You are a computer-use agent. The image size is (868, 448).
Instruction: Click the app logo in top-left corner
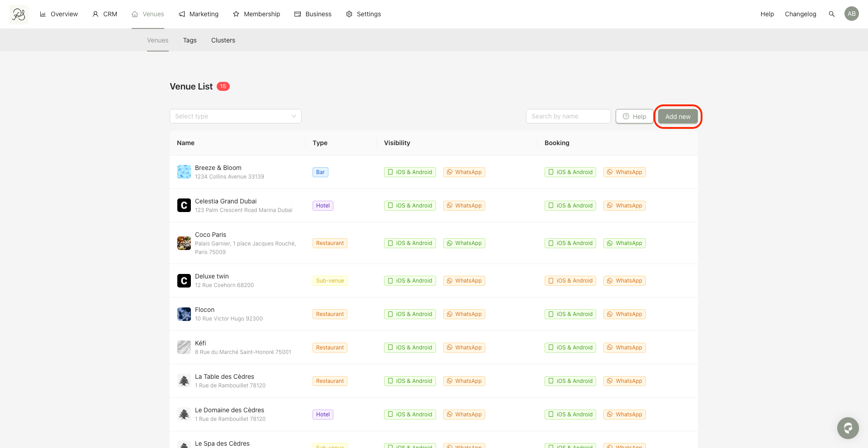pos(19,14)
